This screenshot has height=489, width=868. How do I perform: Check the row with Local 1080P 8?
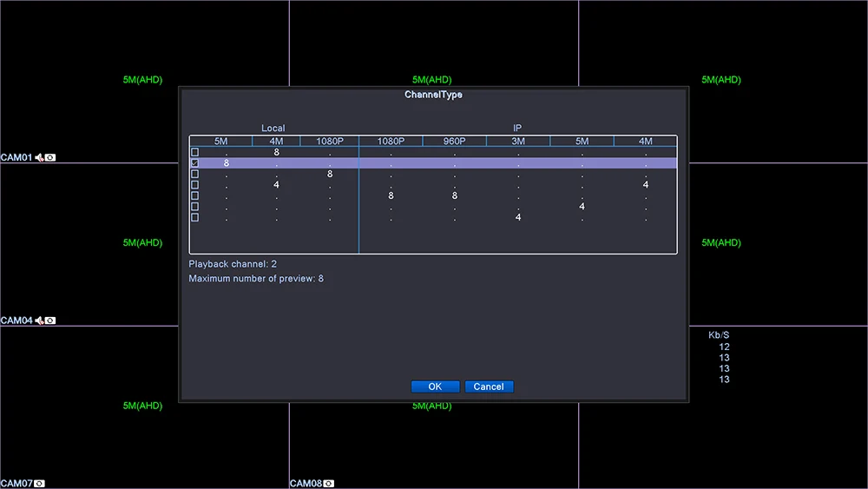[194, 174]
